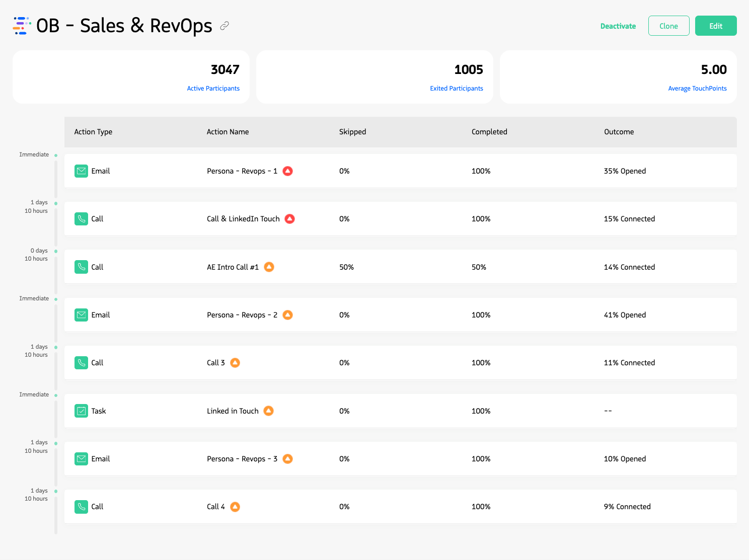Click the Outcome column header
The width and height of the screenshot is (749, 560).
[619, 132]
